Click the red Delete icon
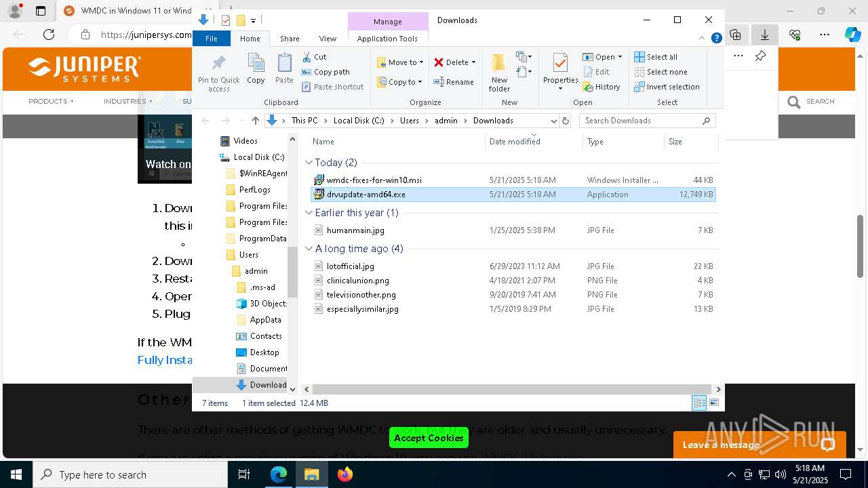 point(439,62)
